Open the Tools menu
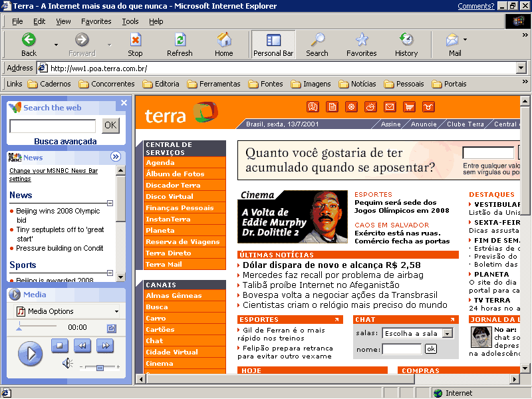This screenshot has width=532, height=399. coord(130,21)
